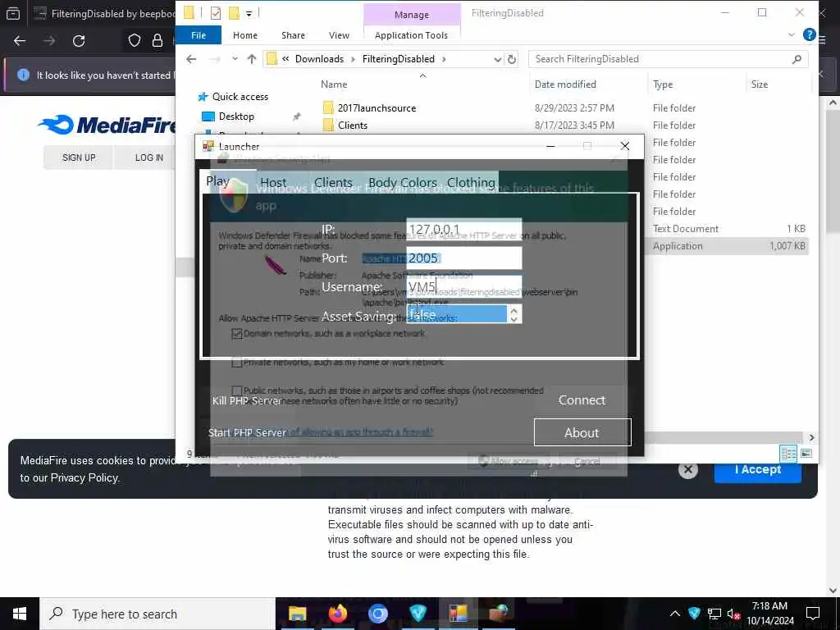Open the box-and-globe taskbar icon
The image size is (840, 630).
[x=498, y=614]
